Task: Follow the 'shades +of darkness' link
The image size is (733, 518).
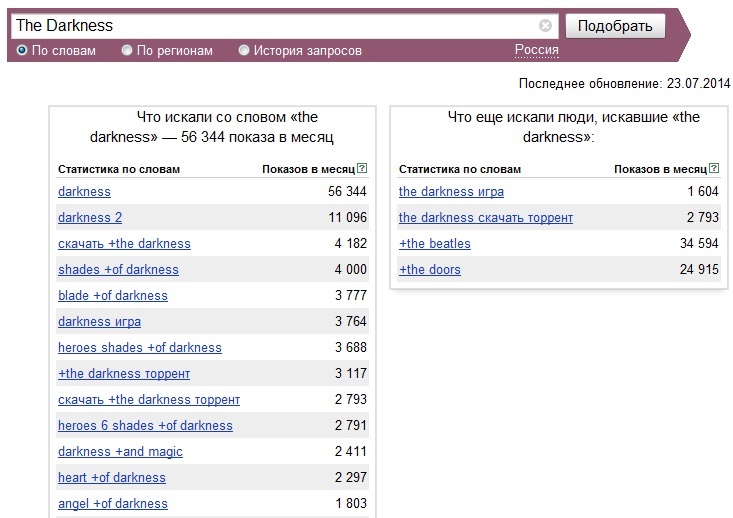Action: click(118, 270)
